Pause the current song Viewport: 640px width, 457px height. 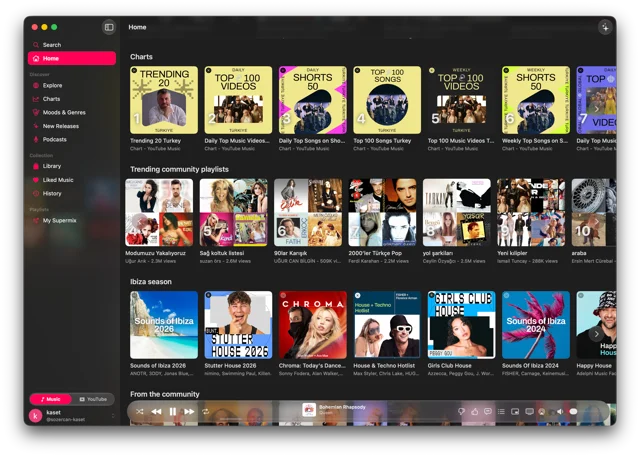coord(173,412)
